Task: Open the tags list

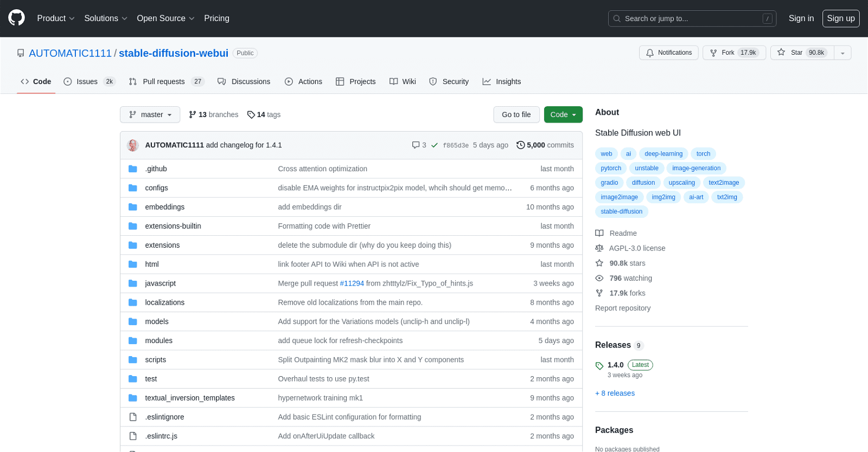Action: pyautogui.click(x=264, y=115)
